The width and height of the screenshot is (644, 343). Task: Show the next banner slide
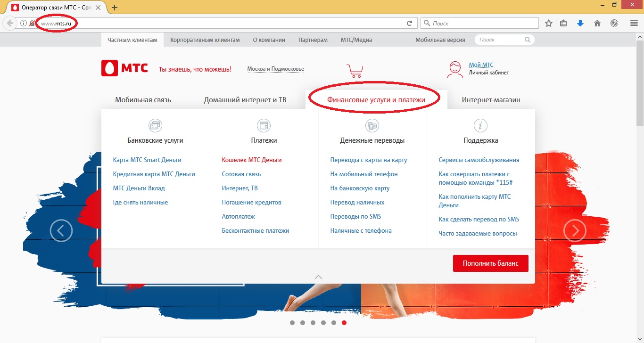click(x=575, y=231)
